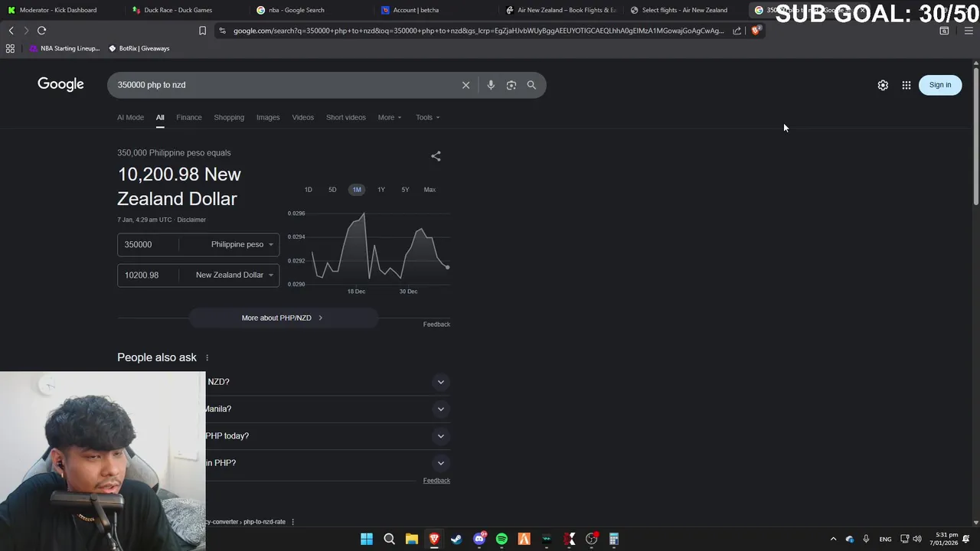Select 5Y chart range
The width and height of the screenshot is (980, 551).
(405, 190)
